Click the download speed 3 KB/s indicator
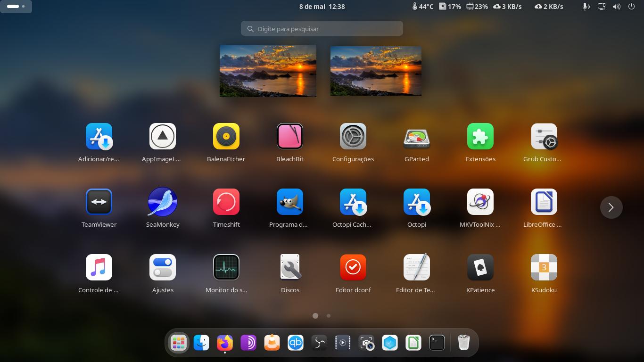The height and width of the screenshot is (362, 644). click(507, 7)
